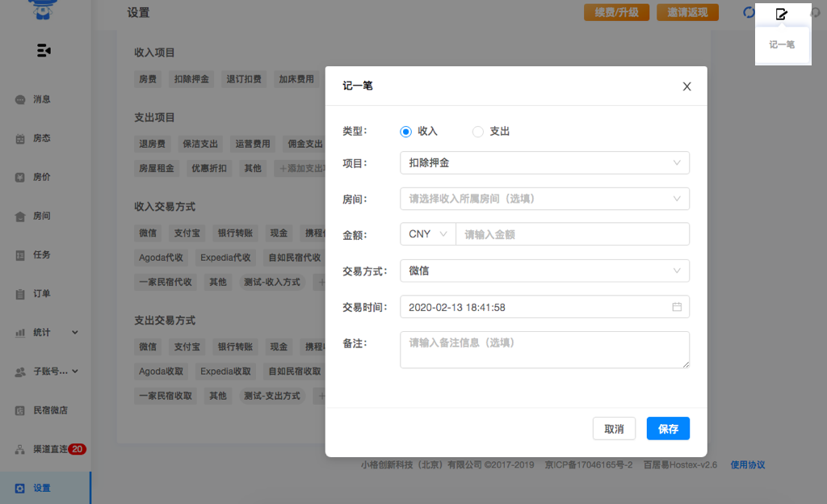This screenshot has width=827, height=504.
Task: Click the 续费/升级 button
Action: [616, 12]
